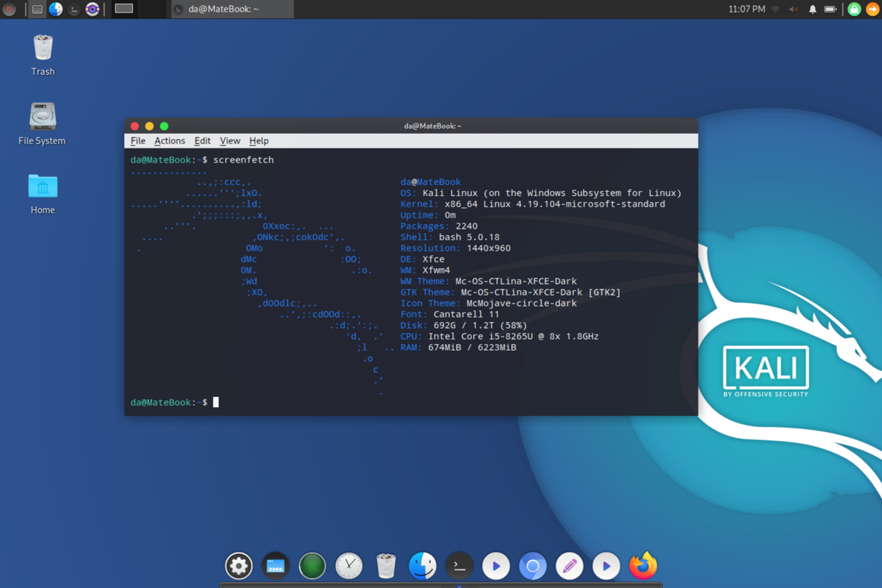The width and height of the screenshot is (882, 588).
Task: Open the battery power indicator
Action: (x=831, y=10)
